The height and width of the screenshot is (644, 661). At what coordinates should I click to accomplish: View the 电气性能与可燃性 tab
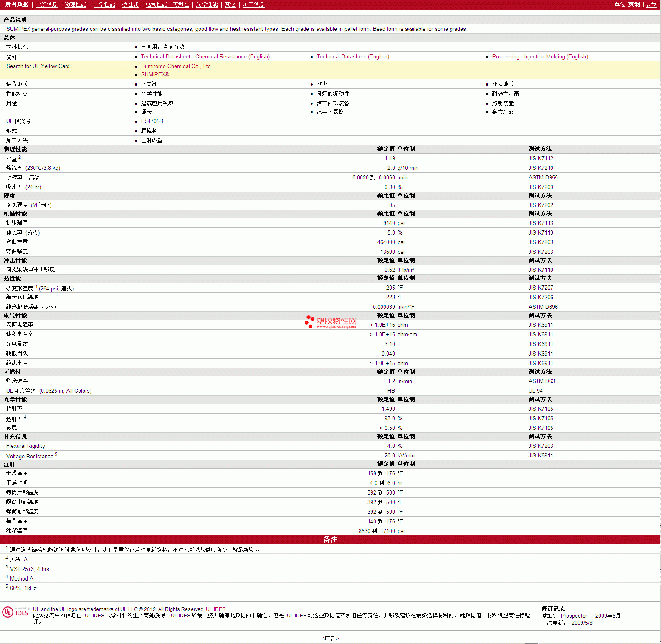(x=167, y=5)
